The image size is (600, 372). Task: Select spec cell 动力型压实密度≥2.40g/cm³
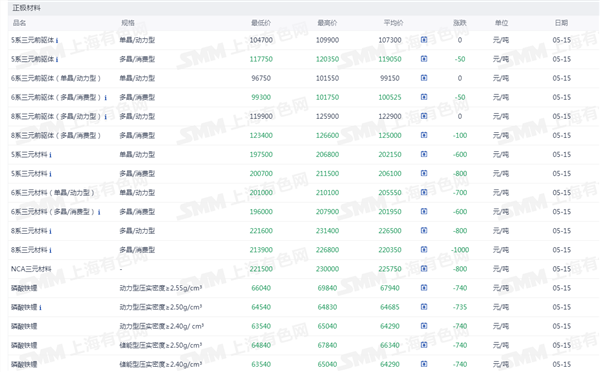pos(161,326)
